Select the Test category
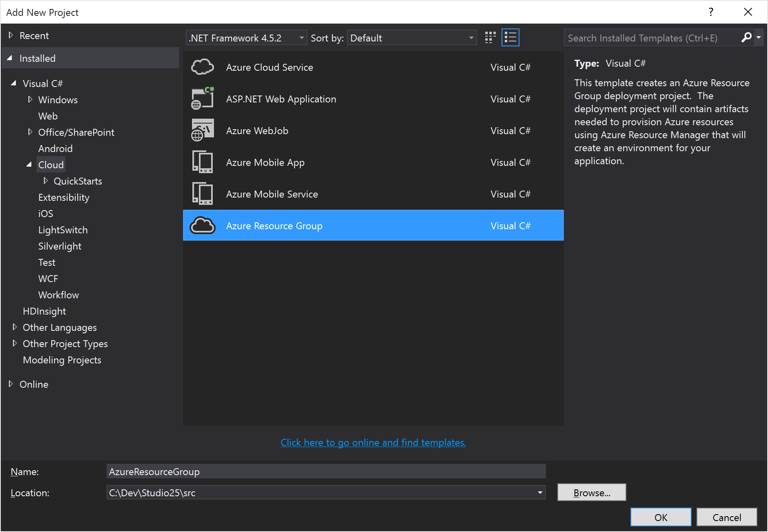The image size is (768, 532). [x=47, y=262]
